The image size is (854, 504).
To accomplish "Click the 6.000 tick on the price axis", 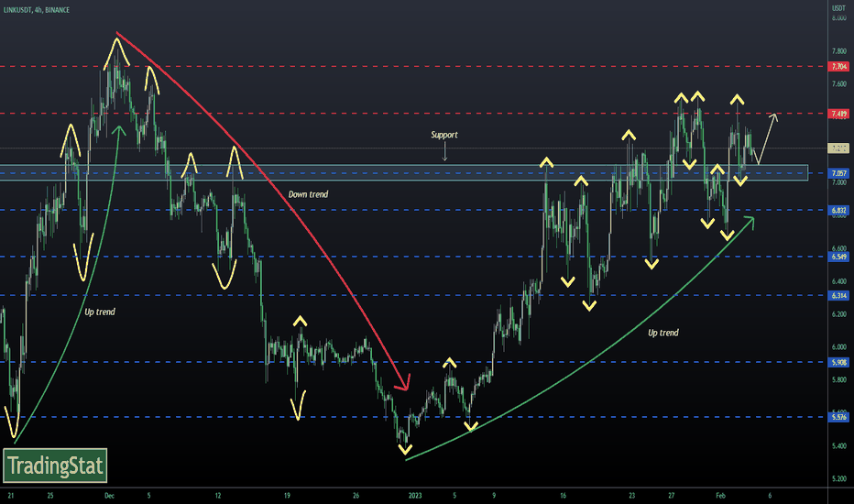I will [838, 347].
